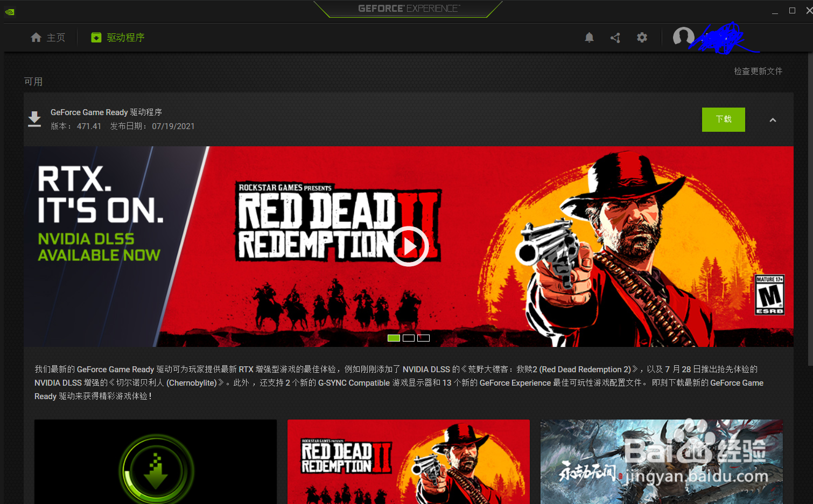
Task: Open the small Red Dead Redemption II thumbnail
Action: (409, 462)
